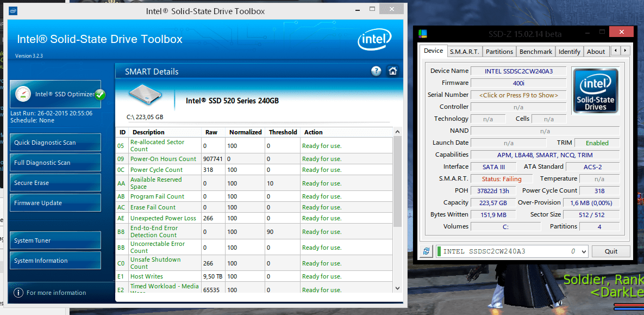This screenshot has height=315, width=644.
Task: Switch to the Device tab
Action: [433, 51]
